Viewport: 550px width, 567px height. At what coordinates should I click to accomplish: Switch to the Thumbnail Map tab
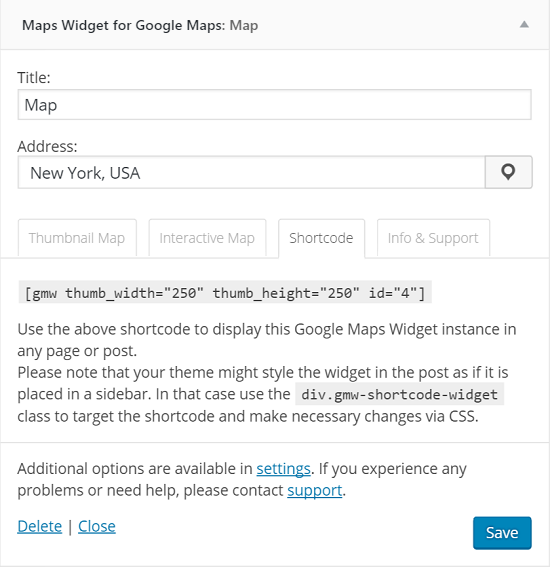pyautogui.click(x=77, y=238)
